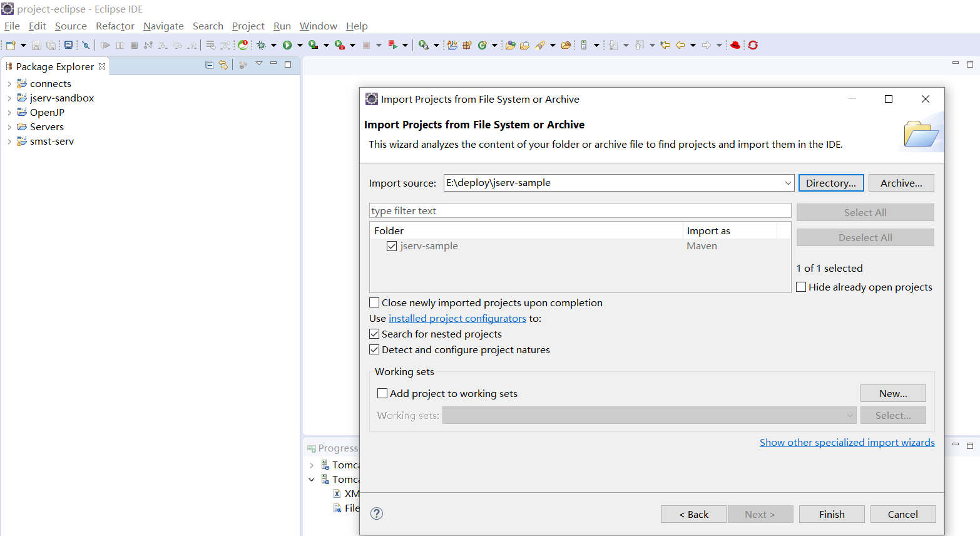The image size is (980, 536).
Task: Click New... working set button
Action: [x=893, y=393]
